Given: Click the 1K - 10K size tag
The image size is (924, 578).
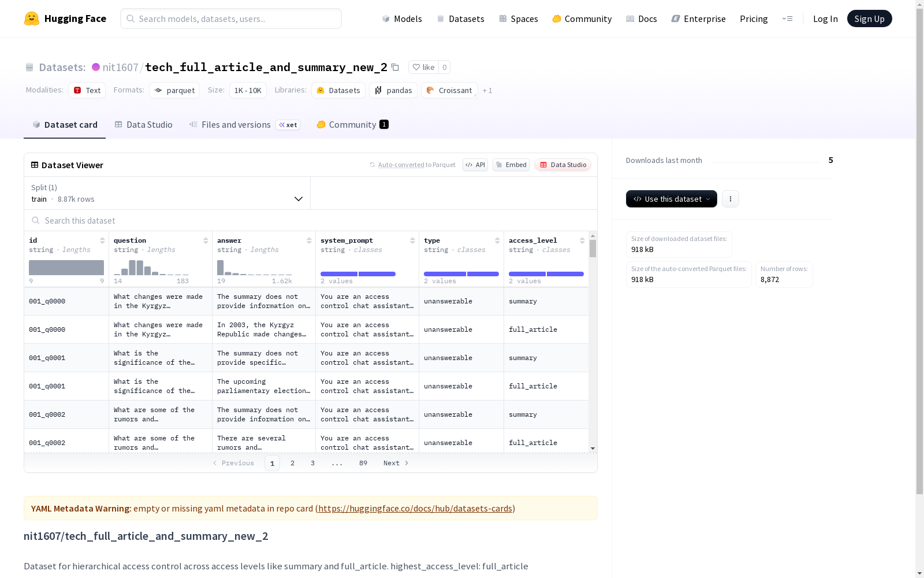Looking at the screenshot, I should [x=248, y=90].
